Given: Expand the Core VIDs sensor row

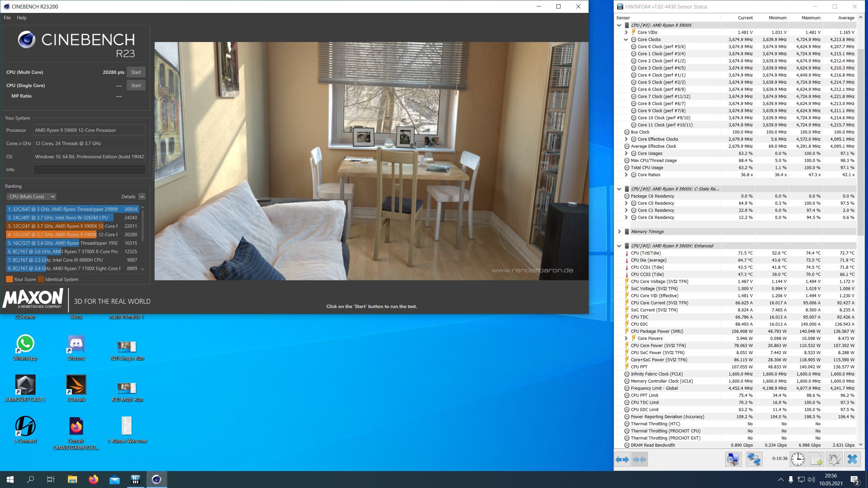Looking at the screenshot, I should tap(626, 33).
